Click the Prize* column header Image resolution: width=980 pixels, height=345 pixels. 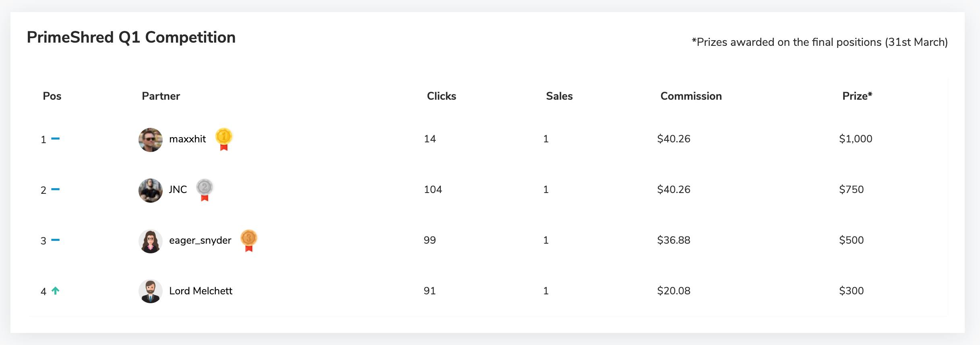(x=857, y=96)
